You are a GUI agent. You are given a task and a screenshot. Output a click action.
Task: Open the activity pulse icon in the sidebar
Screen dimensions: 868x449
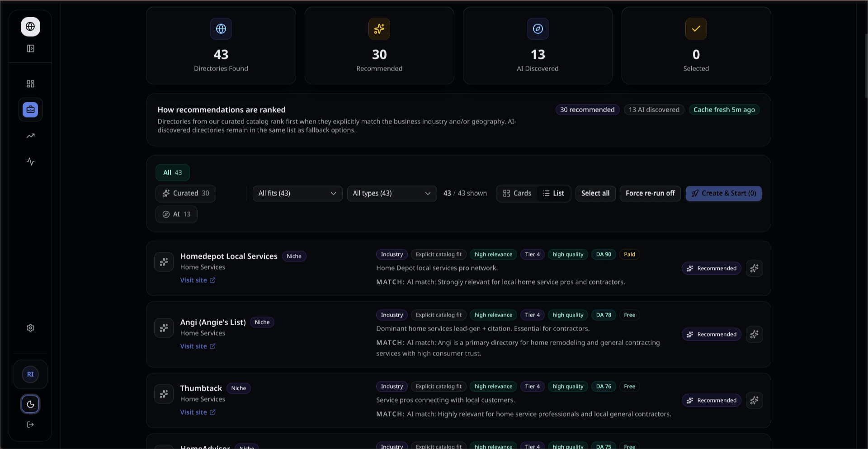pyautogui.click(x=30, y=161)
